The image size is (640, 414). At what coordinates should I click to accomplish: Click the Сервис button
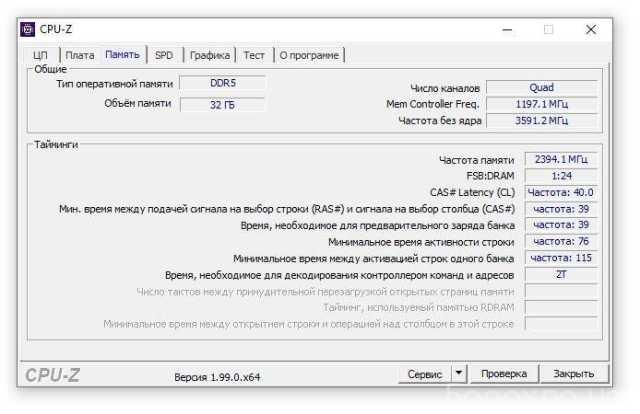point(425,374)
